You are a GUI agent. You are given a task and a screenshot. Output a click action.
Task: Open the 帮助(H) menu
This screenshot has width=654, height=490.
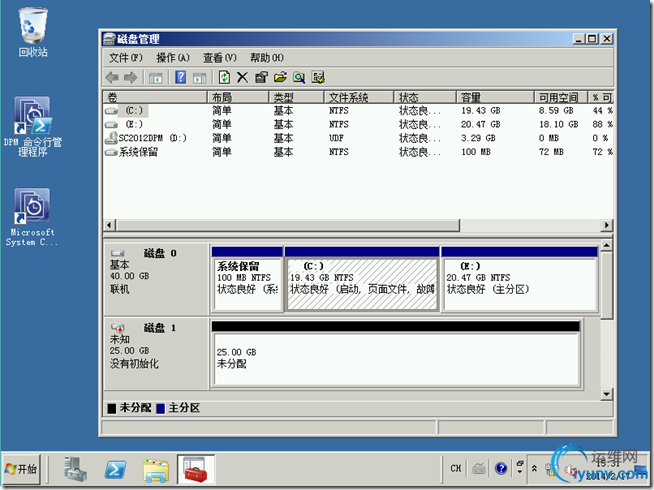(267, 58)
